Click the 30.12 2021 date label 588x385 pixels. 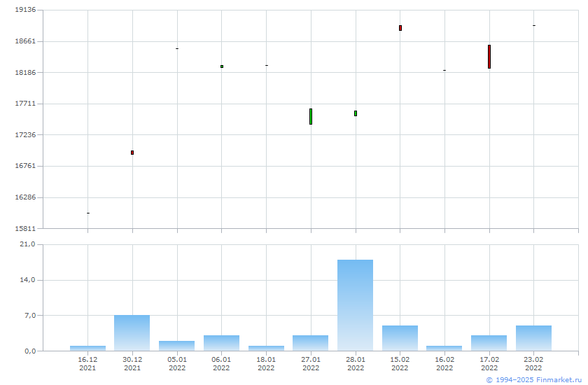[x=132, y=363]
